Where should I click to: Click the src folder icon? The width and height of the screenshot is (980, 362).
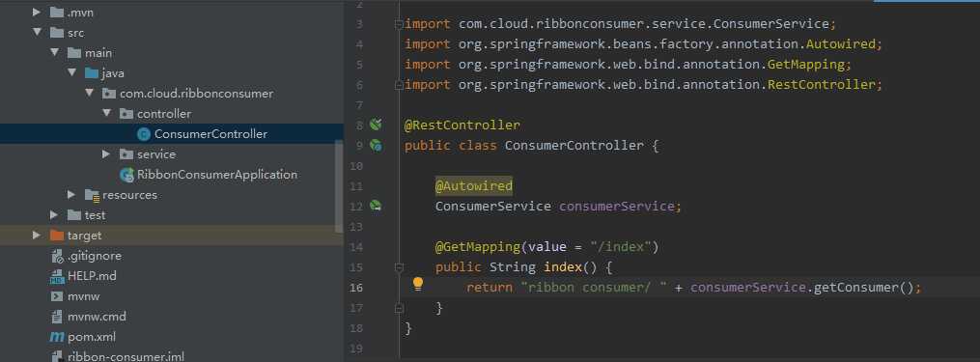pos(57,33)
